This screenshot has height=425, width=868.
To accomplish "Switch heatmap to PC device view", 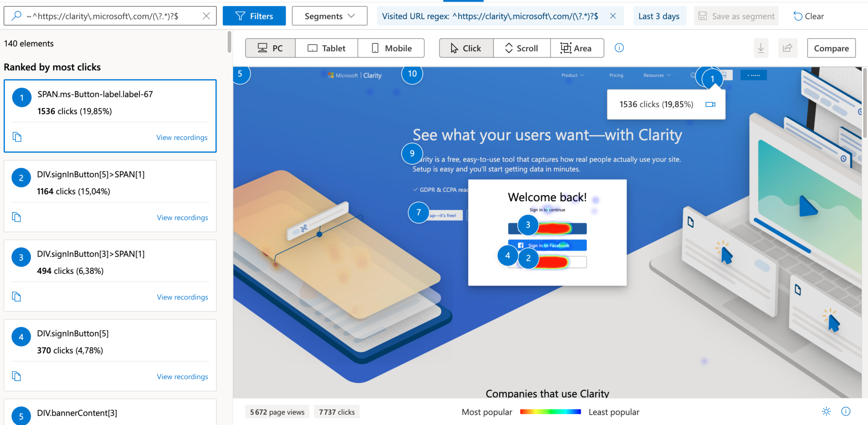I will click(270, 48).
